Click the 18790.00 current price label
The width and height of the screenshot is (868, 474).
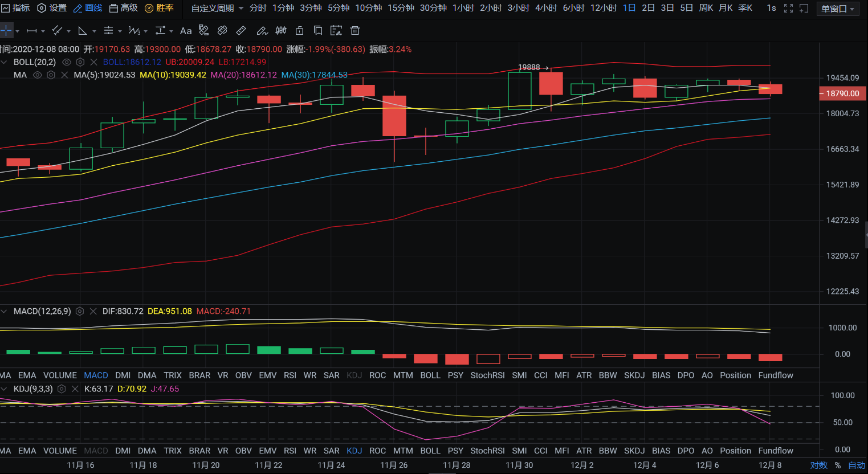[842, 93]
